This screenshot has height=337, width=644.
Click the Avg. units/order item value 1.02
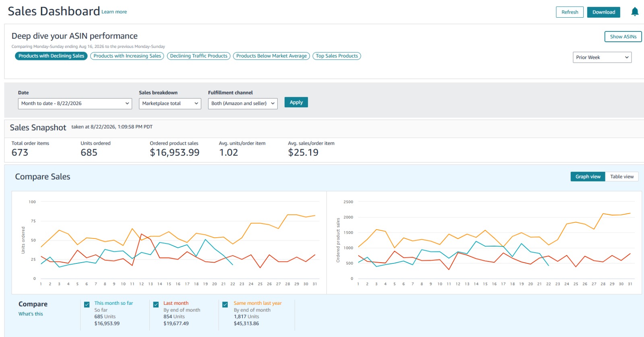pos(229,152)
